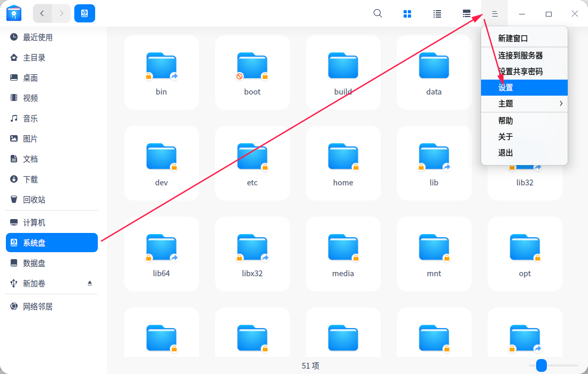This screenshot has height=374, width=588.
Task: Choose 连接到服务器 from the menu
Action: 524,56
